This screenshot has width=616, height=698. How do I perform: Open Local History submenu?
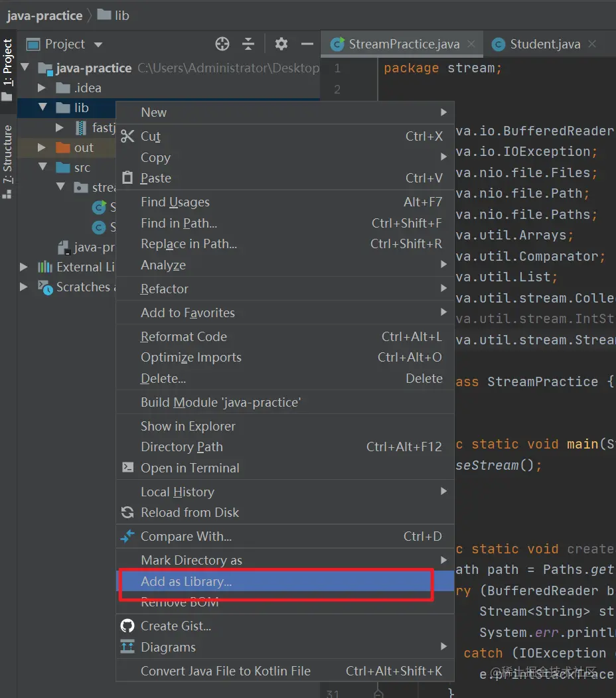(285, 492)
